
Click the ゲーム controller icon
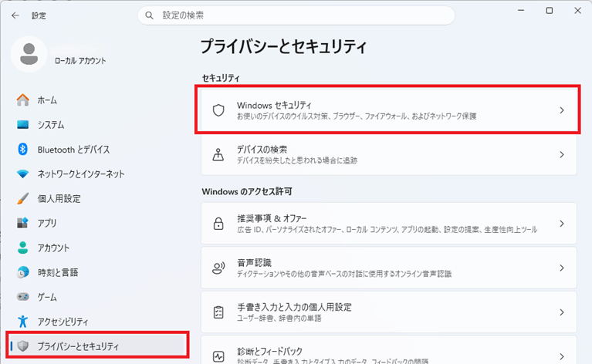22,297
